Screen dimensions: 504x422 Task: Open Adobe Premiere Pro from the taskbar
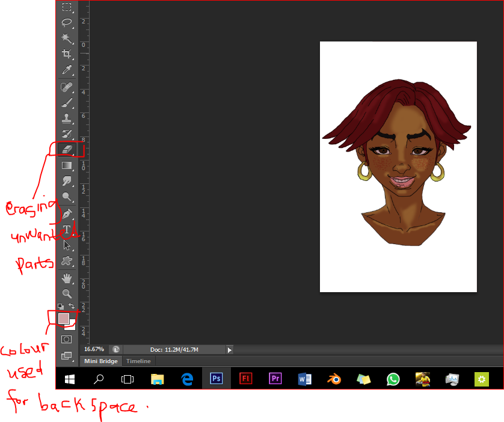click(x=275, y=379)
